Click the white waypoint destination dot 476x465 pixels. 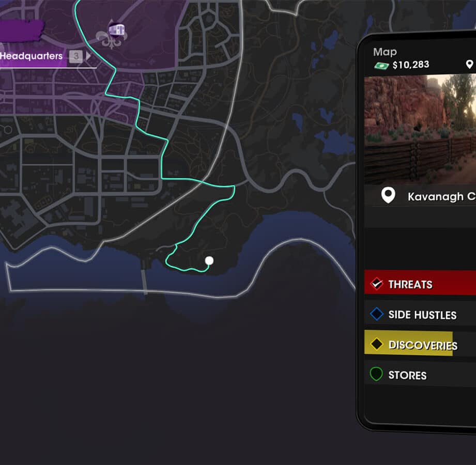point(209,261)
